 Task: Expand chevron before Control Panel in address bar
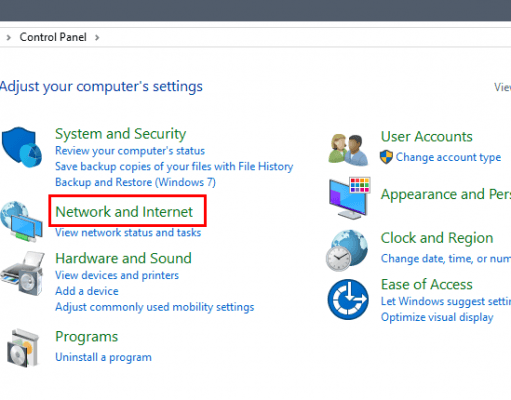pyautogui.click(x=9, y=37)
